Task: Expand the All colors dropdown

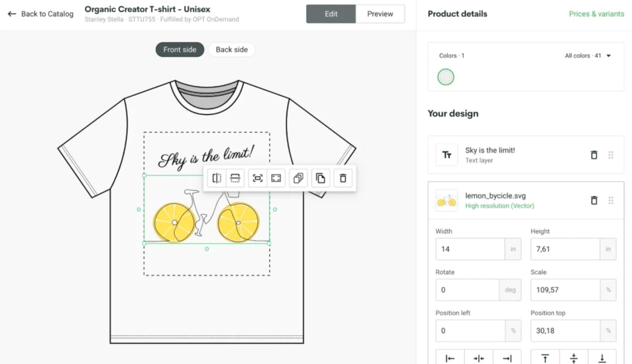Action: [588, 56]
